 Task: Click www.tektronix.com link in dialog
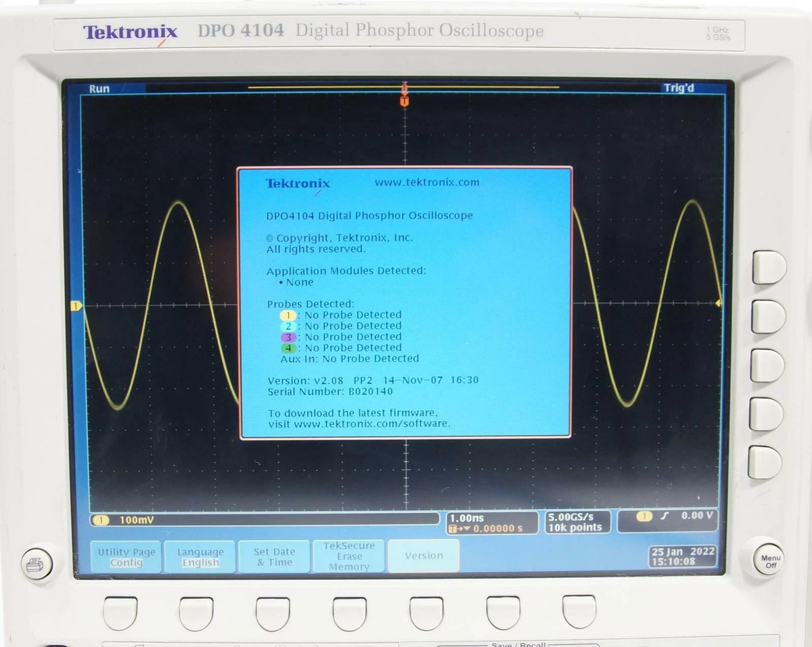(x=427, y=182)
